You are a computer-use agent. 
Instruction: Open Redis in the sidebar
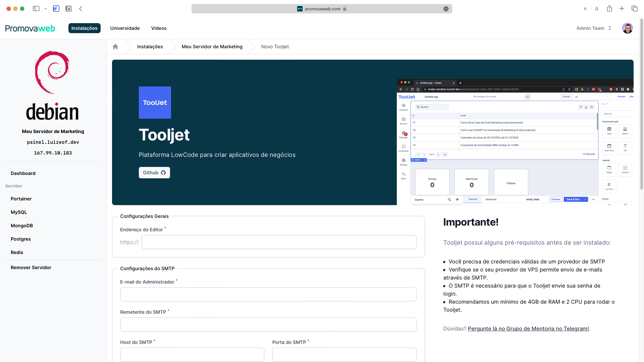[17, 252]
